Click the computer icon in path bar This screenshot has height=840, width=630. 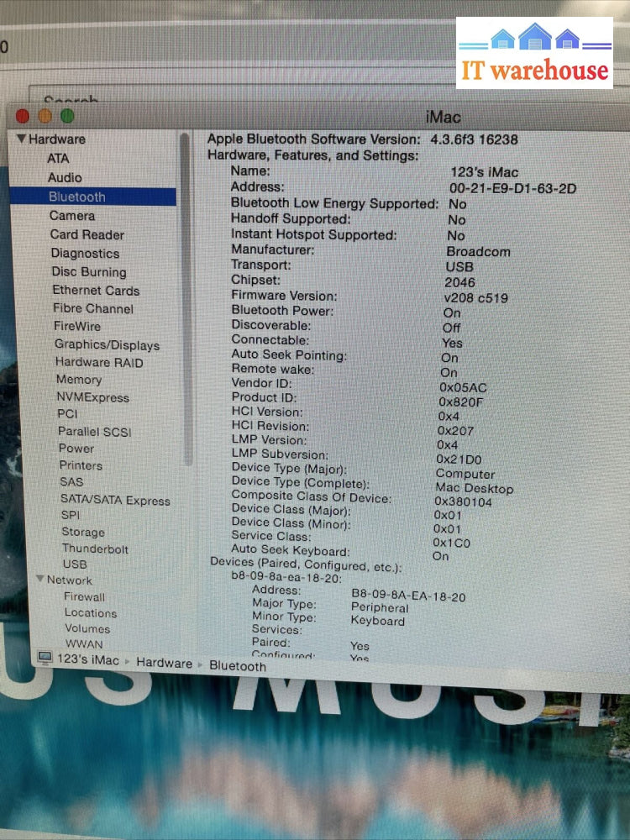click(x=45, y=659)
